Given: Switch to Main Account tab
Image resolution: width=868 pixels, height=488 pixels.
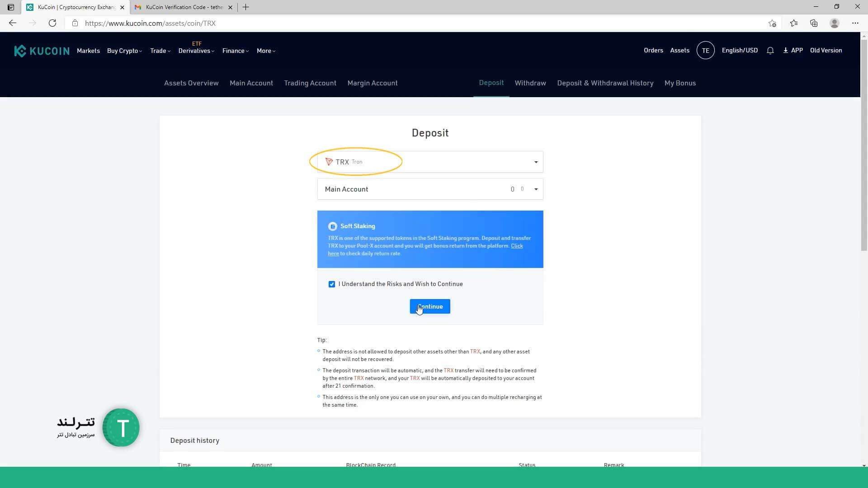Looking at the screenshot, I should click(251, 83).
